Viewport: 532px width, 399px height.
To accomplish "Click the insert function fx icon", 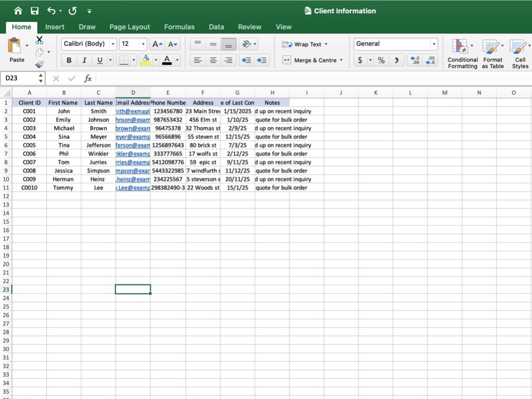I will point(88,78).
